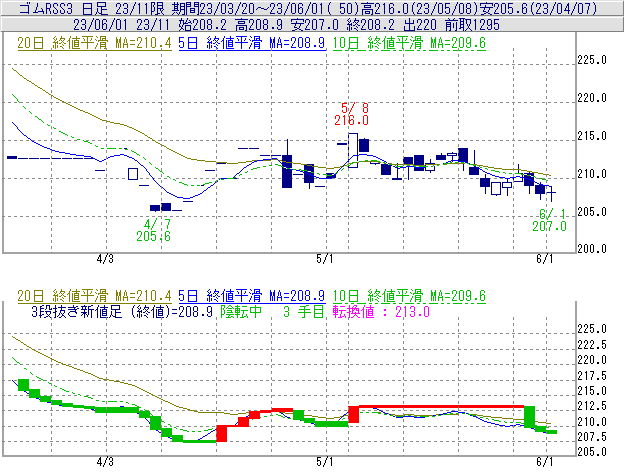The height and width of the screenshot is (475, 624).
Task: Click the long red horizontal bar in lower chart
Action: tap(440, 406)
